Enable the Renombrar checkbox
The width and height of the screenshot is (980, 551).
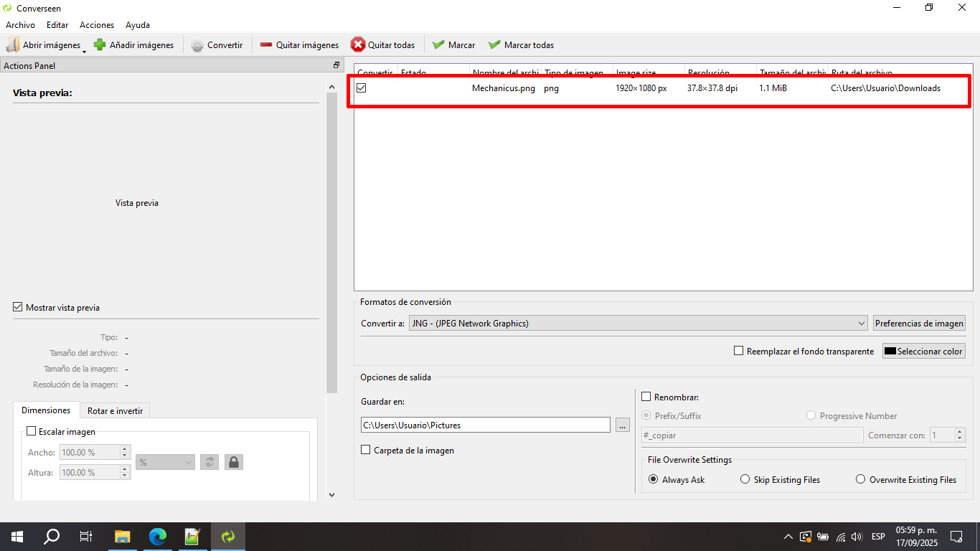click(646, 397)
